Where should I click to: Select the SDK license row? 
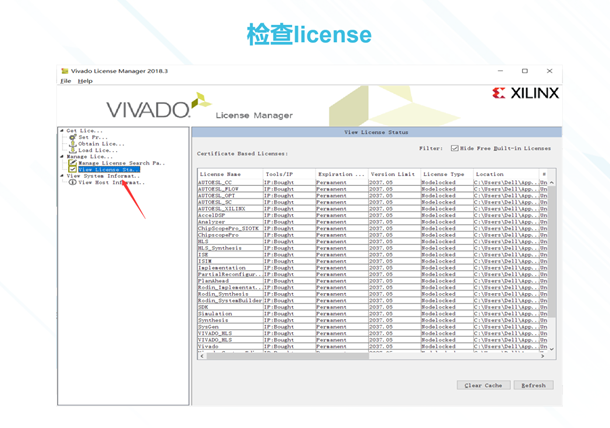372,307
